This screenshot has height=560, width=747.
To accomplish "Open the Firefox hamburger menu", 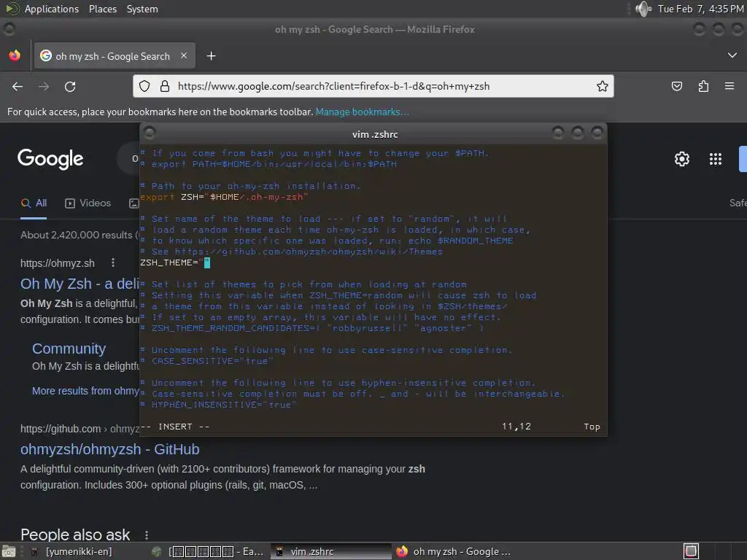I will [x=729, y=86].
